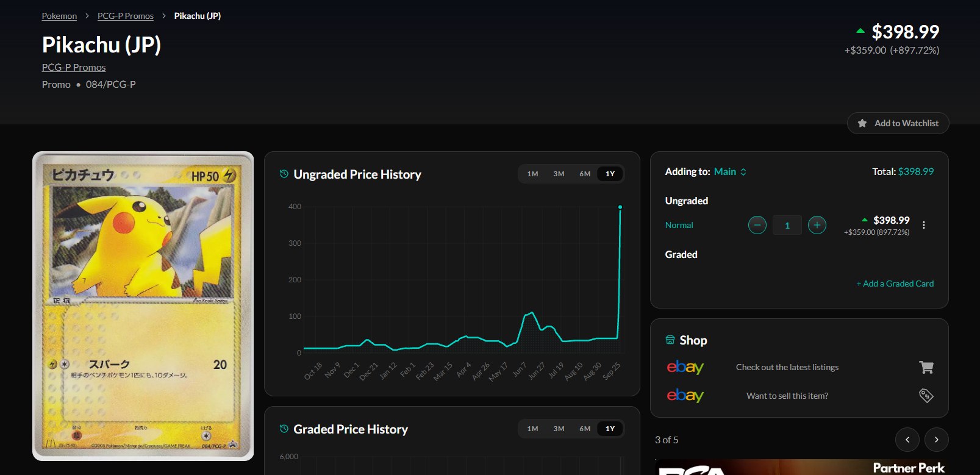Click Add to Watchlist button

(x=898, y=123)
